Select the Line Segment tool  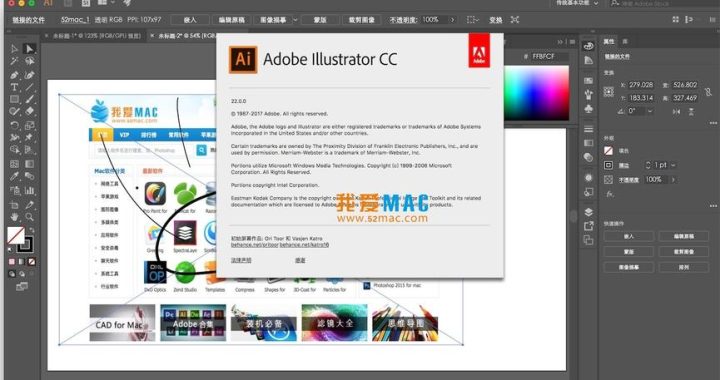point(29,87)
